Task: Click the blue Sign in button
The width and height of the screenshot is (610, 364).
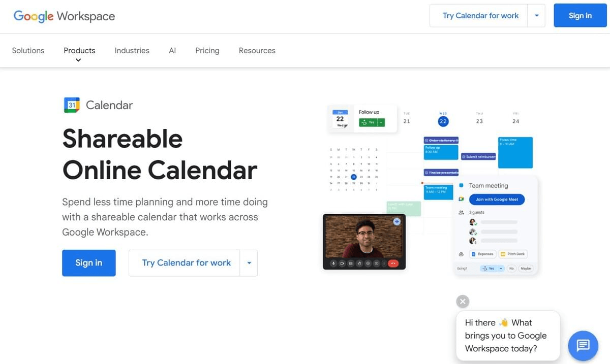Action: click(579, 15)
